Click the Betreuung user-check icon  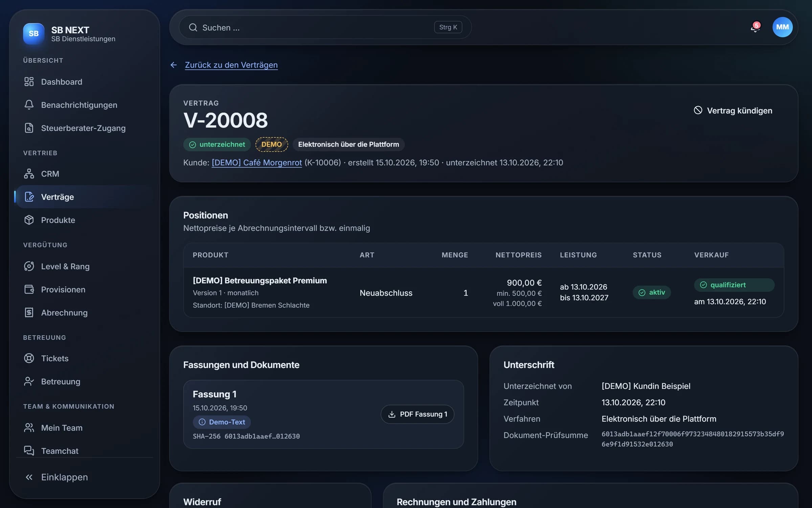pyautogui.click(x=29, y=381)
